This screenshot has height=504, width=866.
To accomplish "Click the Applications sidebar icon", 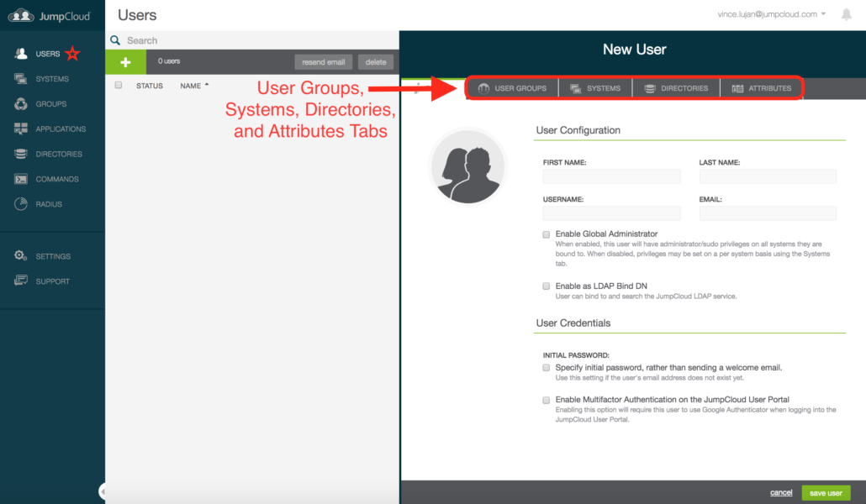I will coord(21,129).
